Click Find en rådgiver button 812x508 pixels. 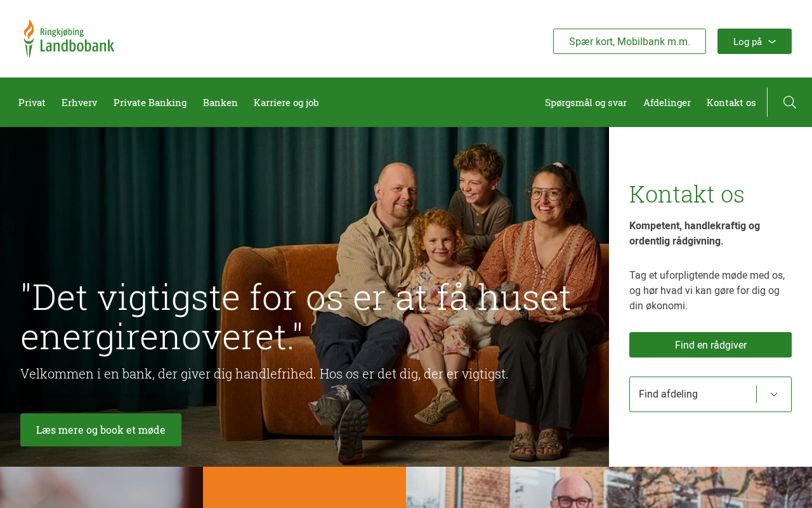[710, 345]
